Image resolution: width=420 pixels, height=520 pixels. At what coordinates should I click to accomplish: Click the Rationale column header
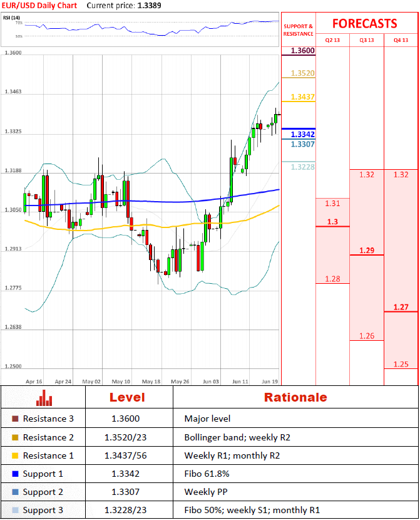(x=295, y=397)
